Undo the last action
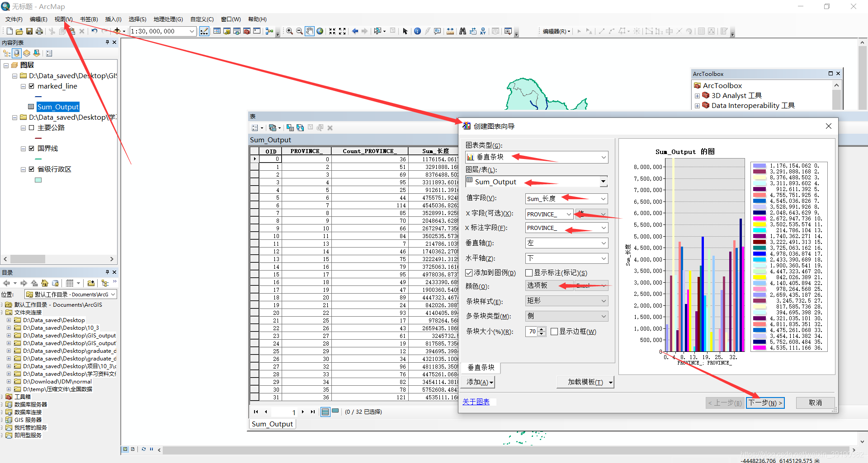Image resolution: width=868 pixels, height=463 pixels. click(x=94, y=31)
